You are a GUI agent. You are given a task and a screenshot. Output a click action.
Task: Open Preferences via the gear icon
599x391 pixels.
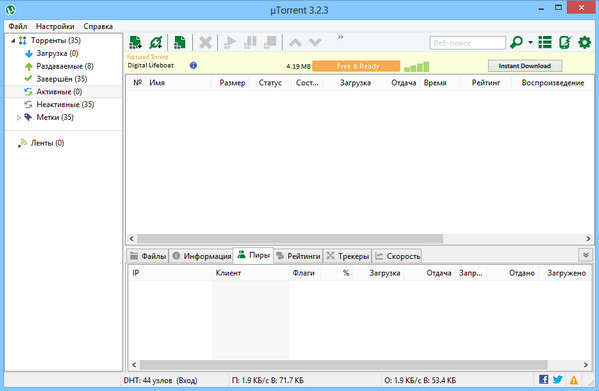tap(584, 42)
